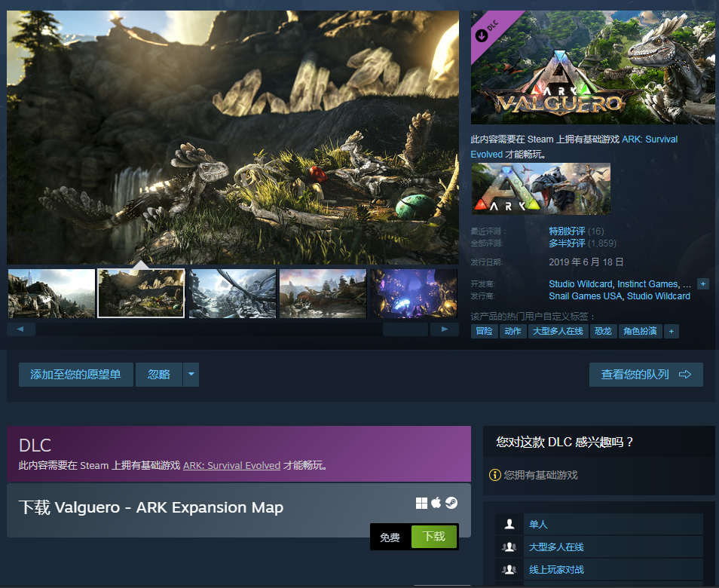Click the icon beside 线上玩家对战 feature
Viewport: 719px width, 588px height.
click(x=509, y=570)
